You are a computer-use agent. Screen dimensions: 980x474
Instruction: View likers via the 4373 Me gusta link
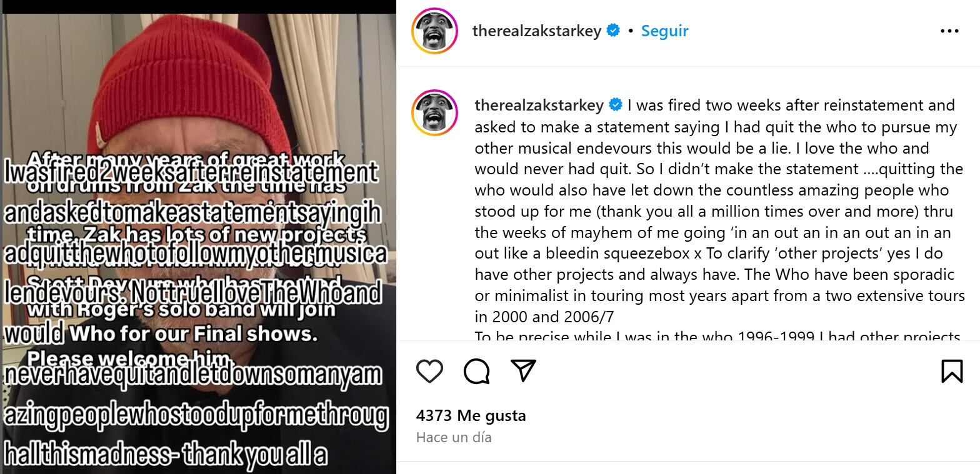tap(471, 415)
